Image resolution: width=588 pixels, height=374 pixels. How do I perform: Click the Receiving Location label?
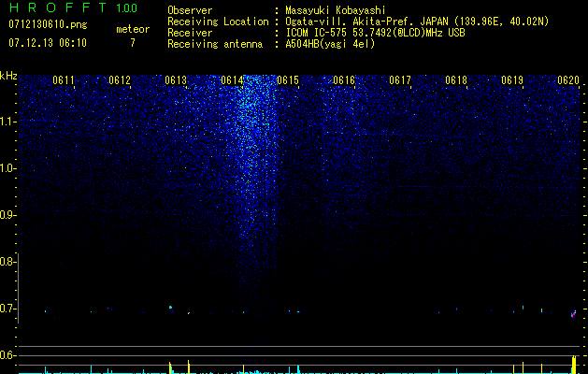(x=218, y=22)
